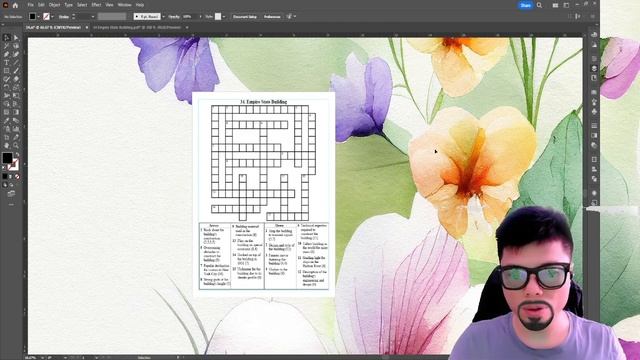Open the Arrange Documents icon
This screenshot has height=360, width=640.
[555, 5]
